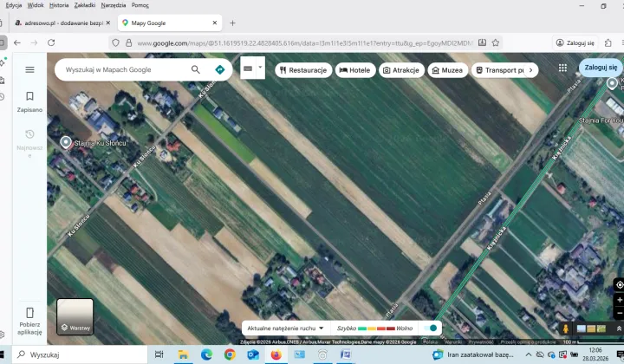Expand map imagery options double chevron
The width and height of the screenshot is (624, 364).
pos(619,328)
